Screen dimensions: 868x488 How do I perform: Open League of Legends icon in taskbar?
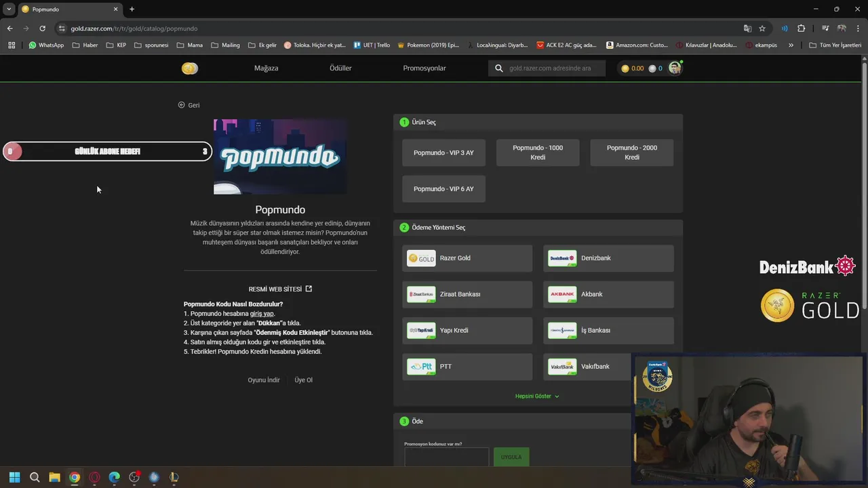[174, 477]
